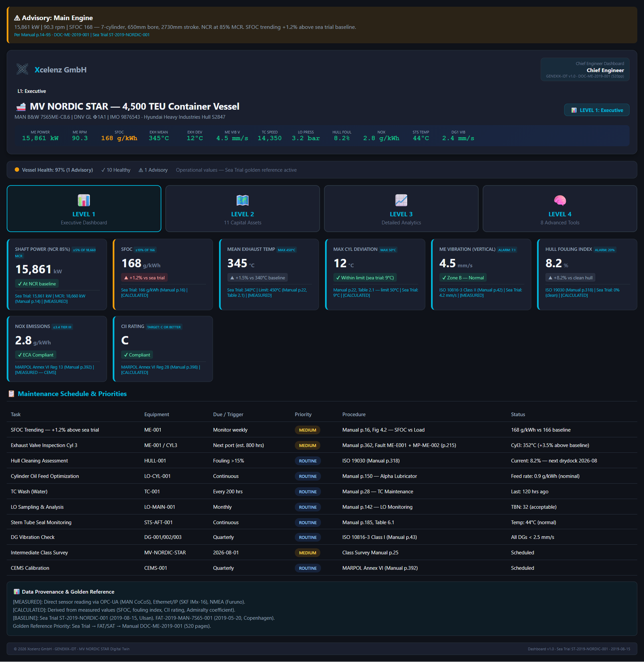Click the CEMS Calibration task
This screenshot has height=662, width=644.
[x=322, y=568]
